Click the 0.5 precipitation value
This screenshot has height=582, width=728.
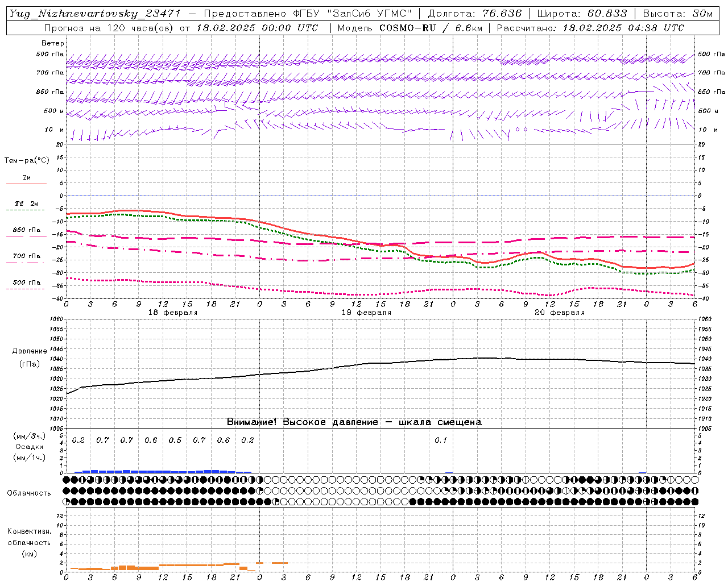pyautogui.click(x=175, y=440)
